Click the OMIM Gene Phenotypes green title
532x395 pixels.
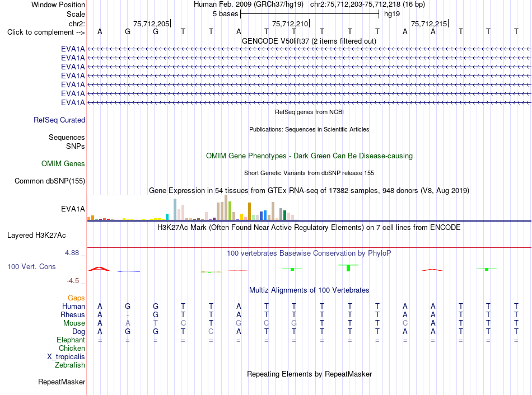click(309, 156)
